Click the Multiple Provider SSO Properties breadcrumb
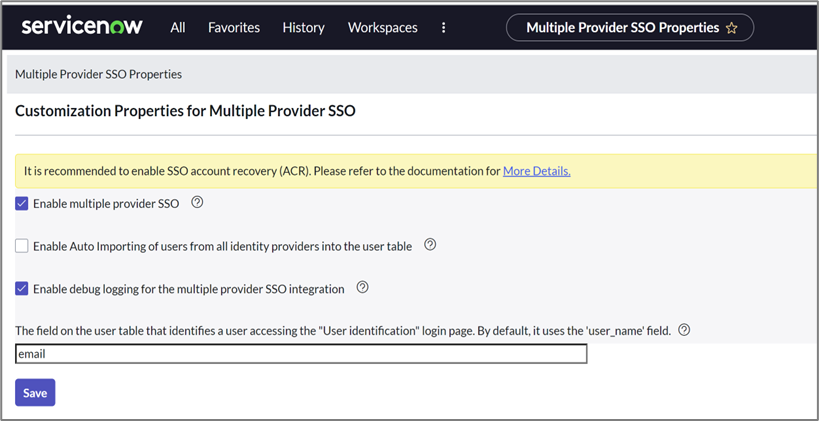The width and height of the screenshot is (819, 421). [98, 74]
